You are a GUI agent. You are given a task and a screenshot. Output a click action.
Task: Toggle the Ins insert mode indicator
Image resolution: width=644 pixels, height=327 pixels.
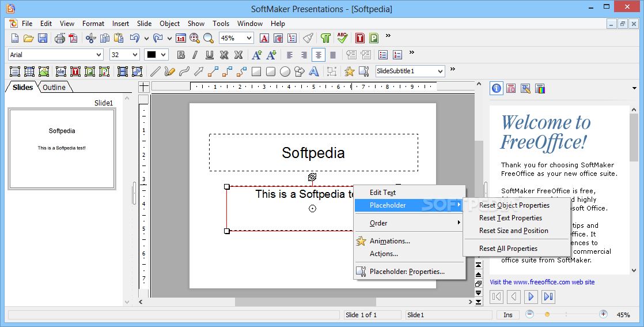click(x=508, y=315)
